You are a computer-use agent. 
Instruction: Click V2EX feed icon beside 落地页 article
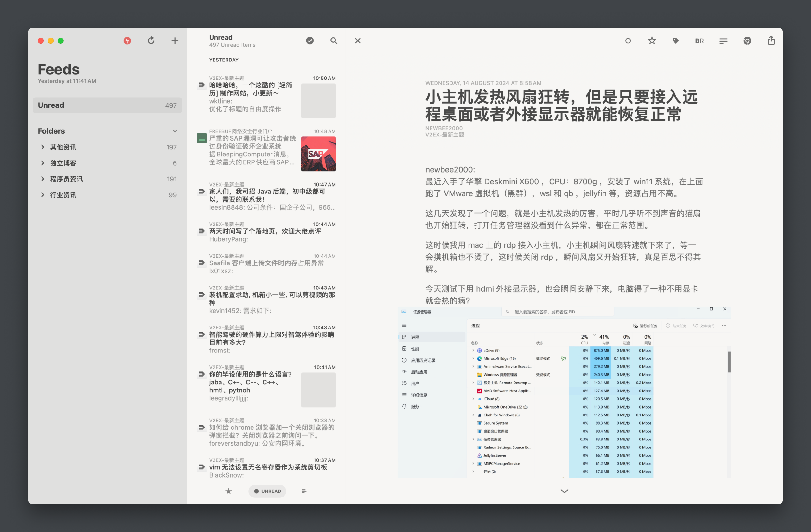[x=201, y=231]
